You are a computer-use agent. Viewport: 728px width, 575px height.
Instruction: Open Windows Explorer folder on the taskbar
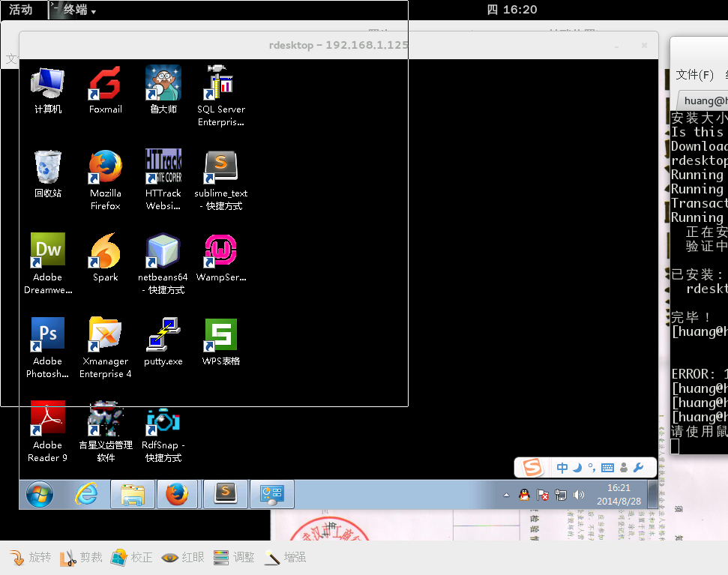click(132, 494)
